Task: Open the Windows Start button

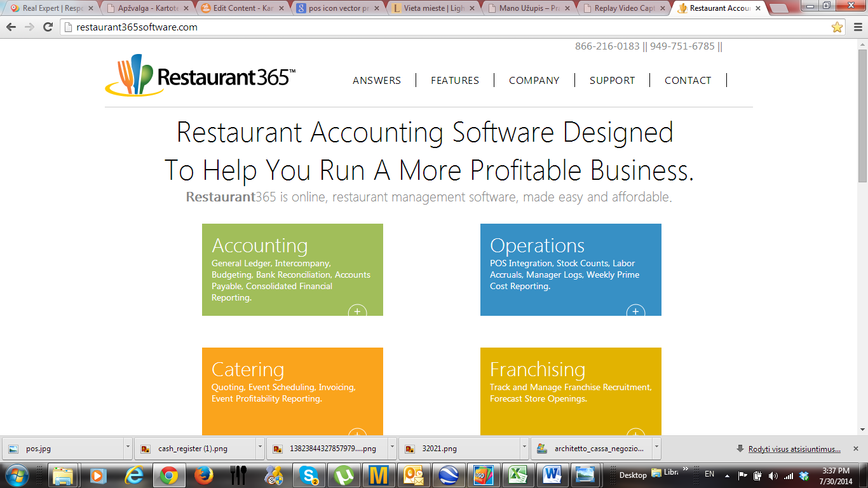Action: [x=17, y=475]
